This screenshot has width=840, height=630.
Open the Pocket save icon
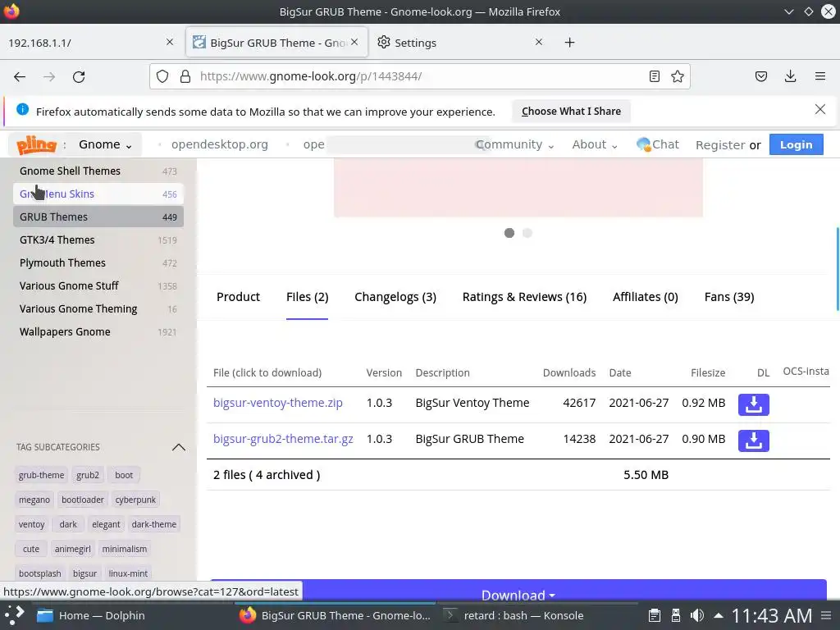pyautogui.click(x=760, y=76)
